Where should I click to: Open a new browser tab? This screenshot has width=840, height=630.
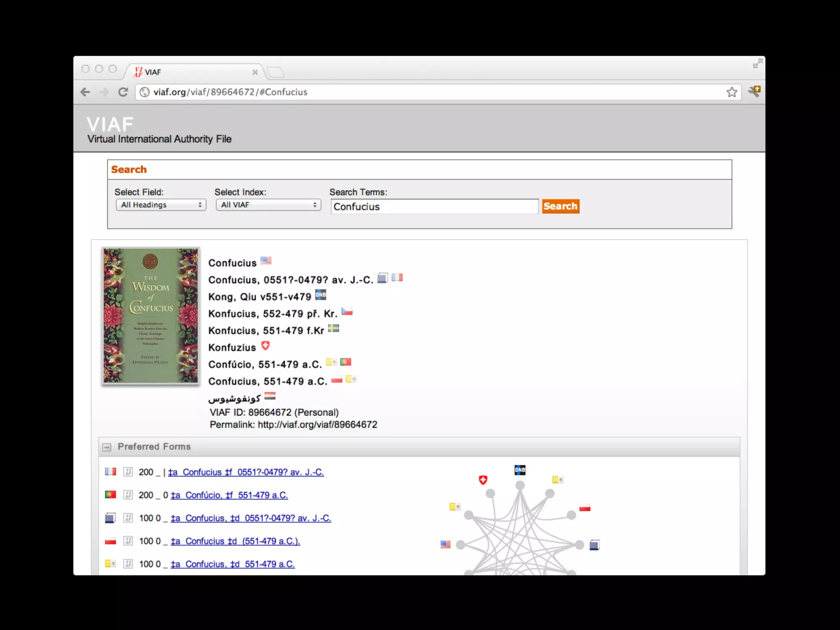[x=275, y=73]
